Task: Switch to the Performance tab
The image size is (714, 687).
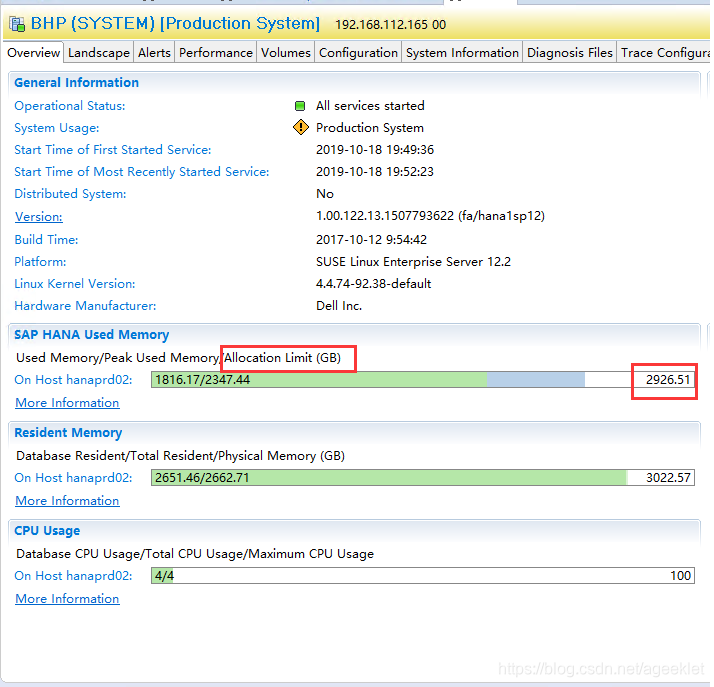Action: (216, 53)
